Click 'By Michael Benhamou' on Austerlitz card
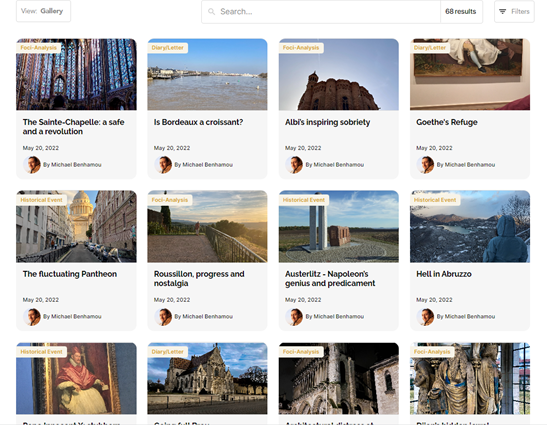This screenshot has height=425, width=547. coord(335,317)
